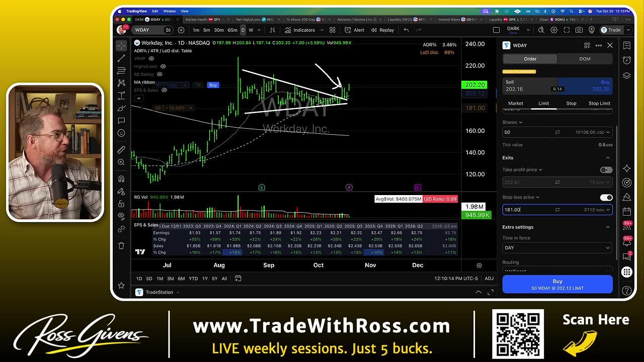644x362 pixels.
Task: Start bar Replay mode
Action: (x=382, y=30)
